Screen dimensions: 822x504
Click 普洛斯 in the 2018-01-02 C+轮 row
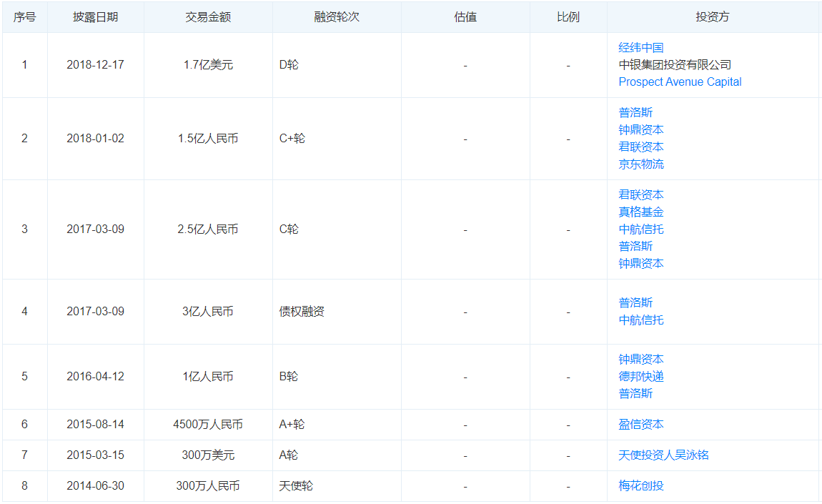[x=635, y=113]
